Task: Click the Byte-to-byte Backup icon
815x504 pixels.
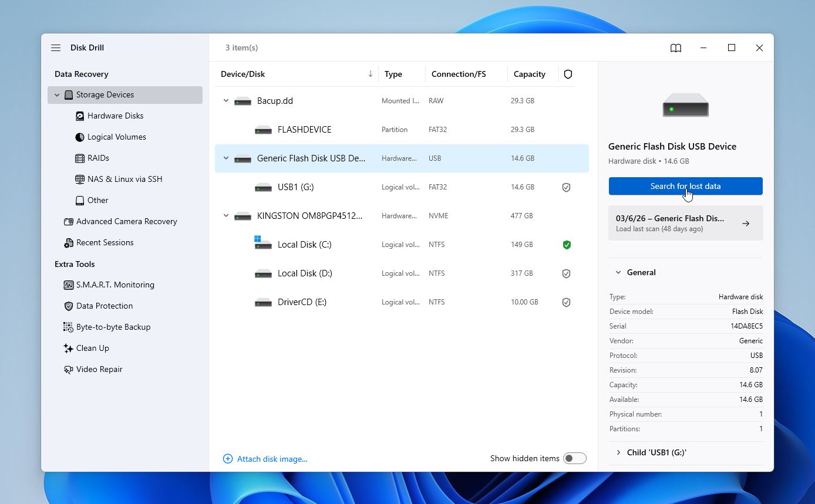Action: coord(69,327)
